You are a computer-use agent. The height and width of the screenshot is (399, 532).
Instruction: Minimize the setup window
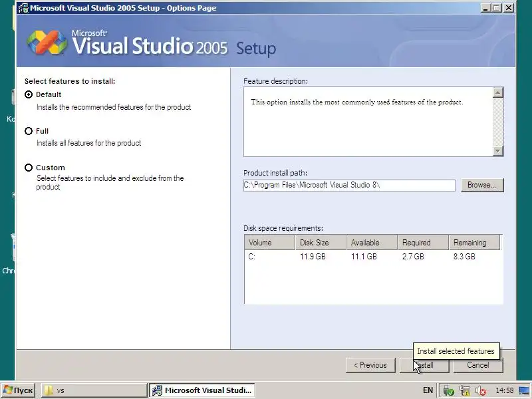485,8
